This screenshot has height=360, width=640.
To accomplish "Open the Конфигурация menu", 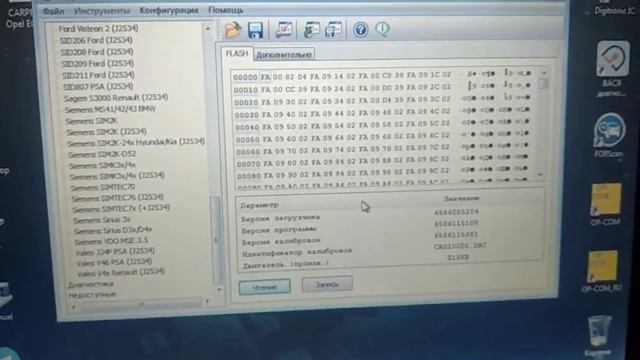I will (169, 10).
